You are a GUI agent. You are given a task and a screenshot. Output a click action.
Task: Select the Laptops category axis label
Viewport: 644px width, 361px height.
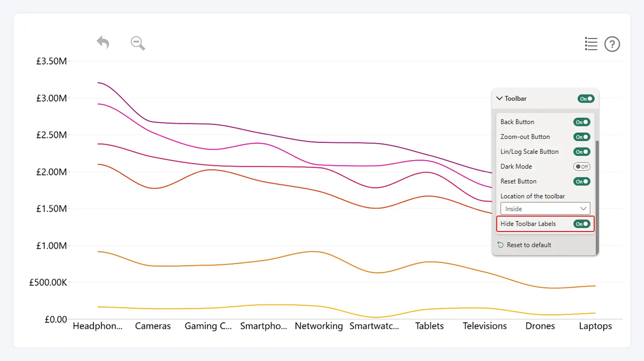595,326
